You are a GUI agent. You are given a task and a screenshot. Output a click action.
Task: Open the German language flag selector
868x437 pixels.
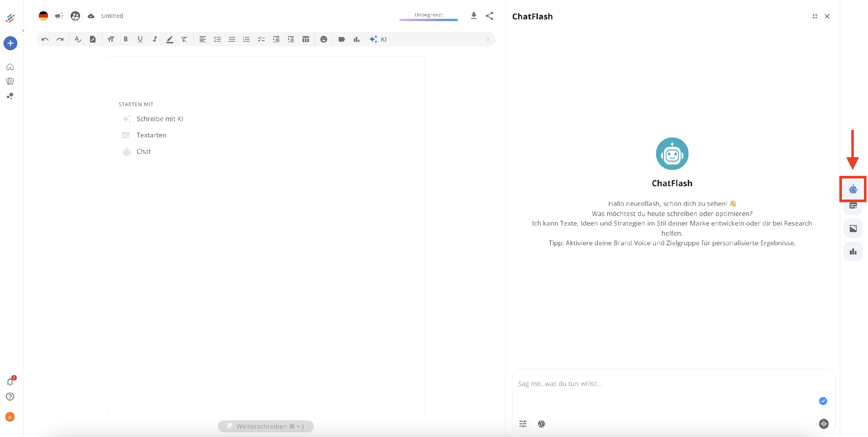click(43, 16)
